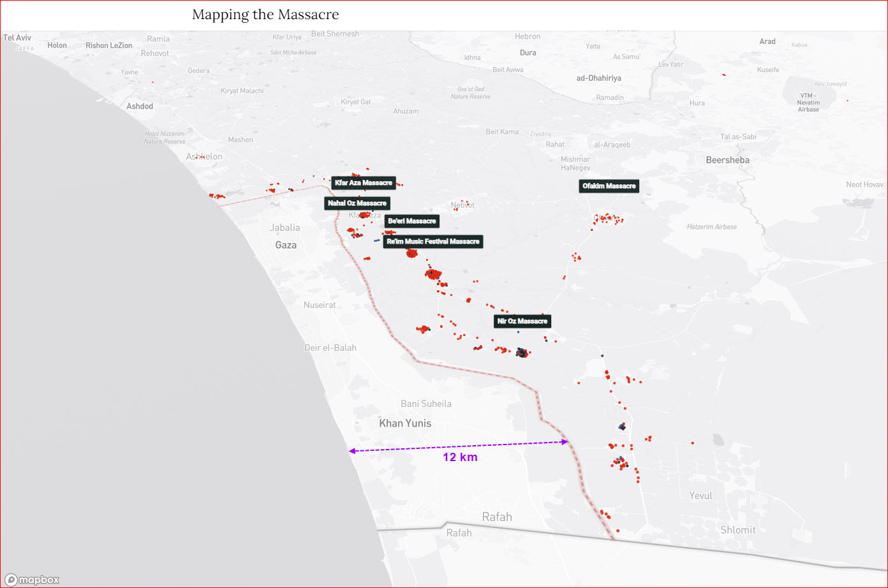Open the Nahal Oz Massacre label
888x588 pixels.
pos(357,203)
